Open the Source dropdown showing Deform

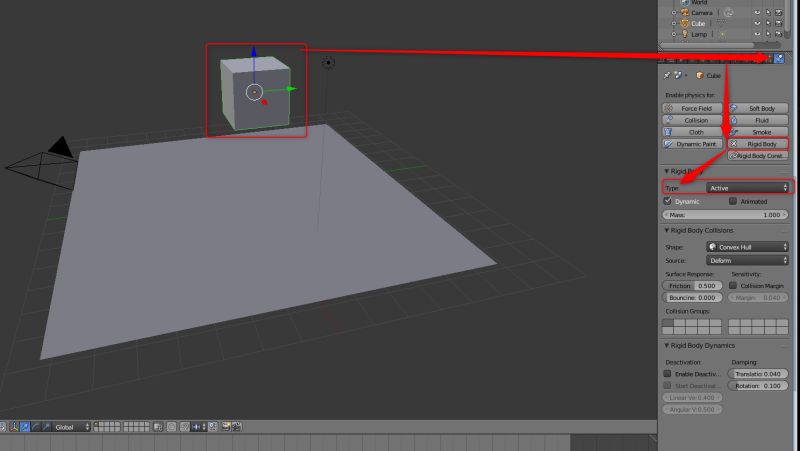(747, 260)
